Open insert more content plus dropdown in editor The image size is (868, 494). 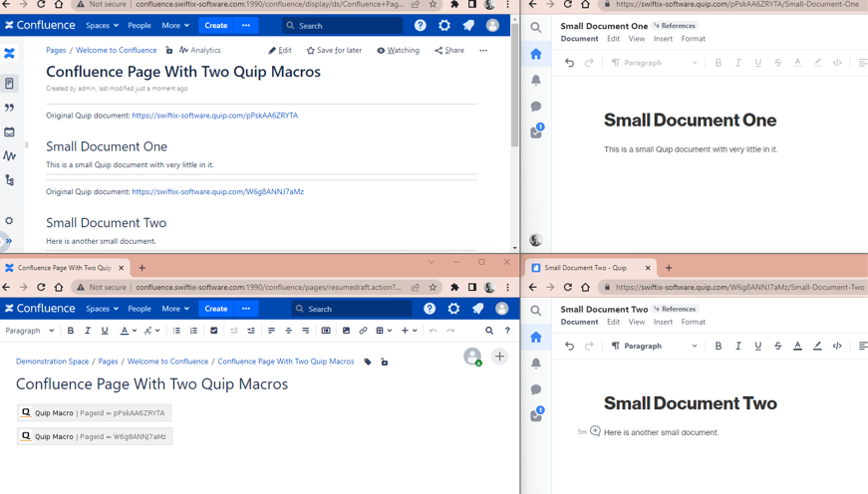point(410,331)
